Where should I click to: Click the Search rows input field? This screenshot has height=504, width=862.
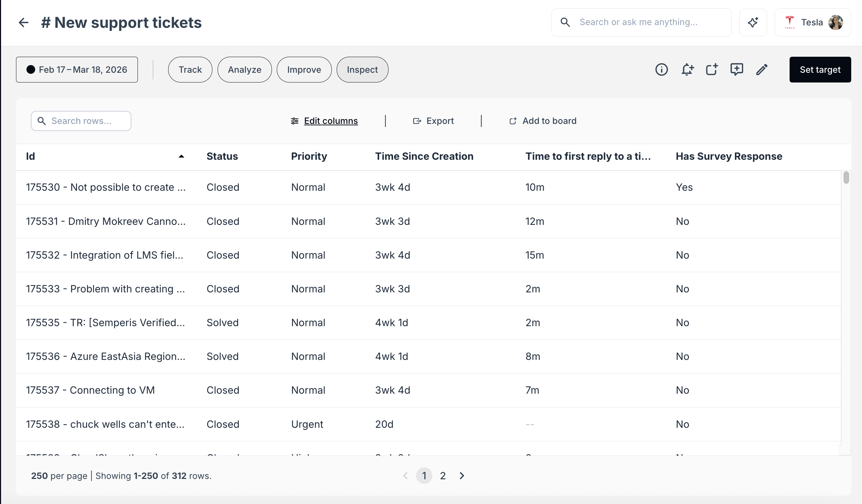[81, 121]
